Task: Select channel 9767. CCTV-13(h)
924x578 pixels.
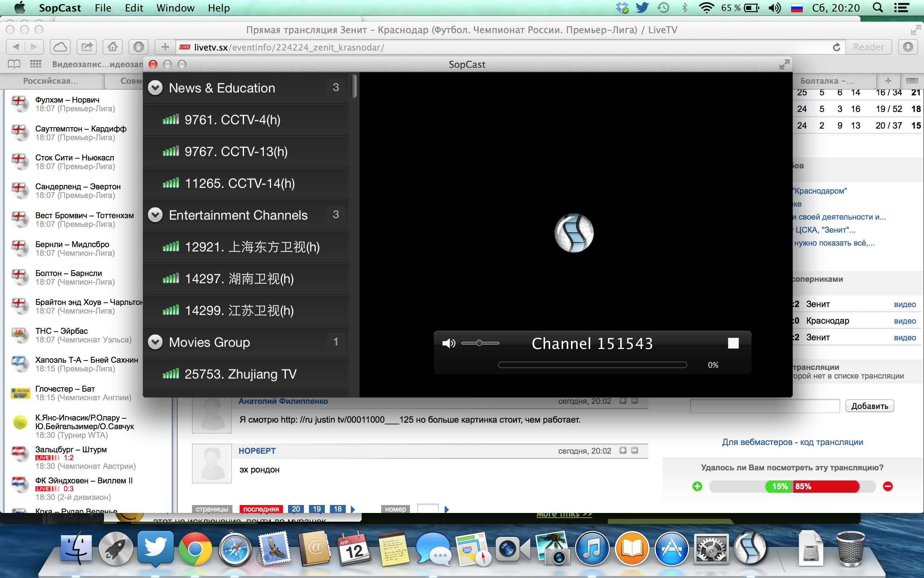Action: 246,151
